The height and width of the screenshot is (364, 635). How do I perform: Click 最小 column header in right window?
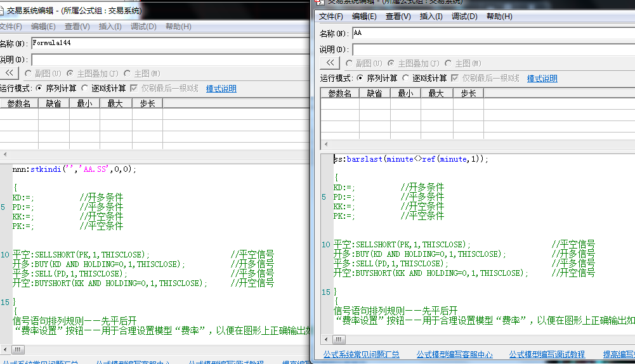point(405,93)
